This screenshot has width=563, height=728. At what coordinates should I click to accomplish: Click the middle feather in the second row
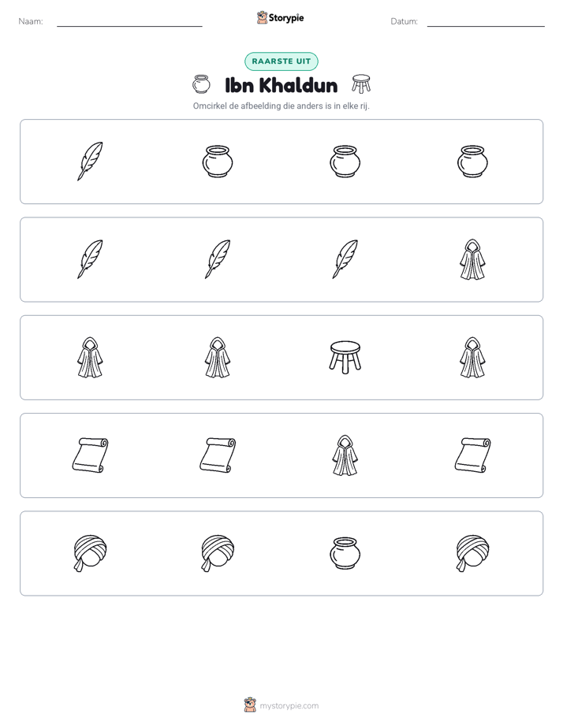point(218,259)
